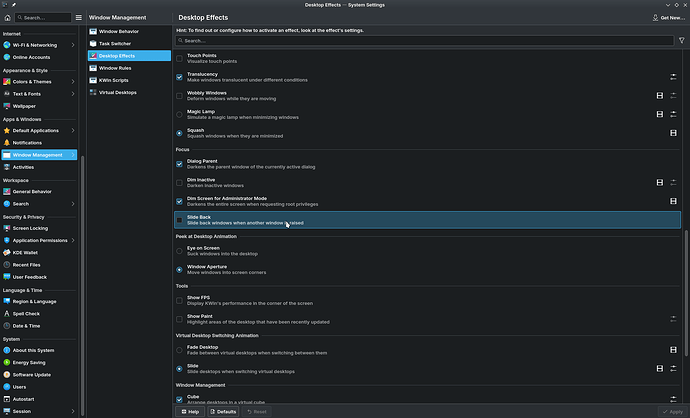Click the Reset button
The image size is (690, 418).
(x=257, y=412)
